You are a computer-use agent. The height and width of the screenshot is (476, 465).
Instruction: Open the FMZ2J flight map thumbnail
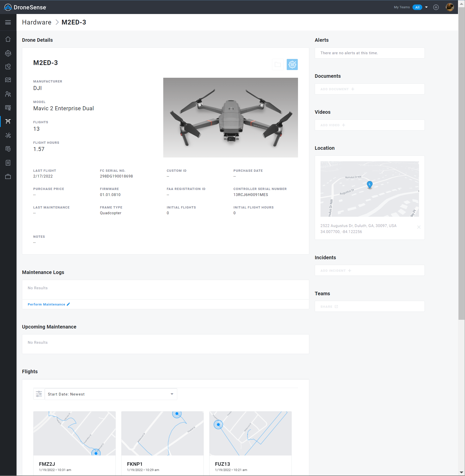coord(74,433)
